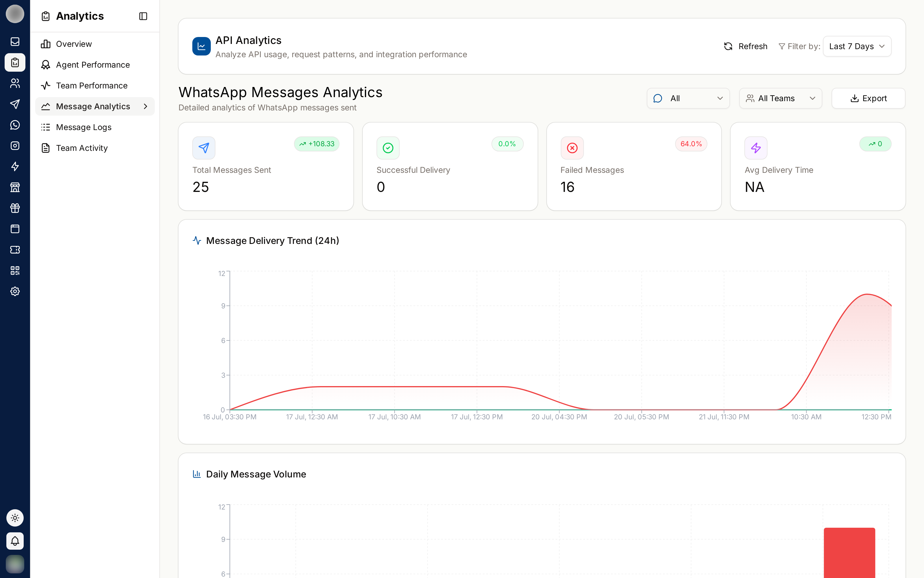Click the red peak in delivery trend chart
Viewport: 924px width, 578px height.
coord(867,294)
